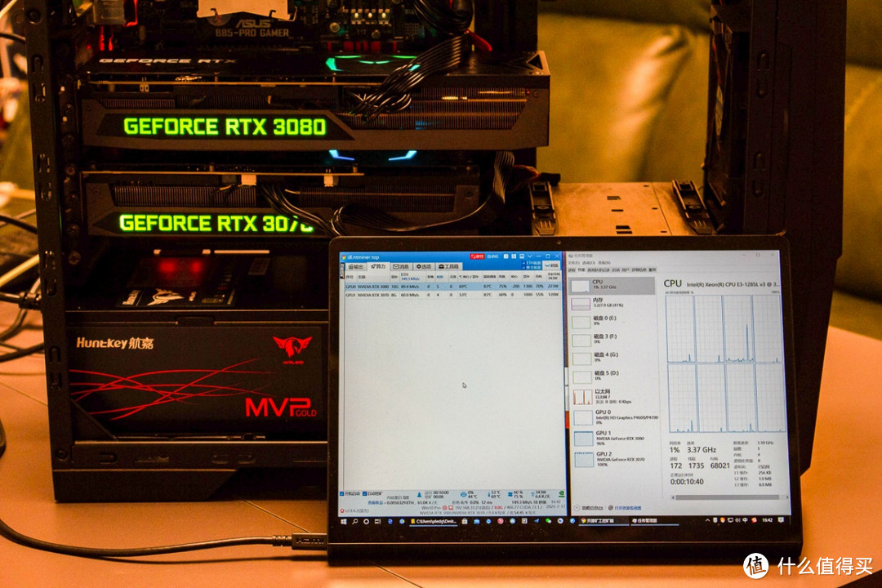This screenshot has height=588, width=882.
Task: Click the Windows Start button
Action: [342, 520]
